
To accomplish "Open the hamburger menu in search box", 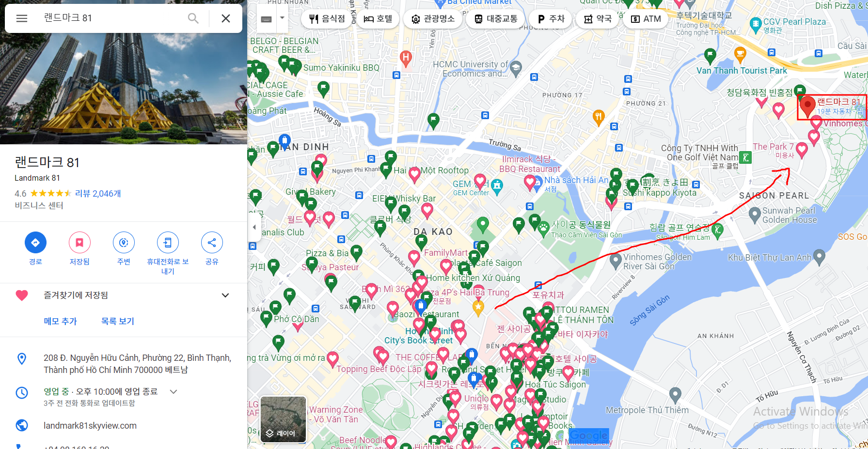I will pyautogui.click(x=22, y=18).
